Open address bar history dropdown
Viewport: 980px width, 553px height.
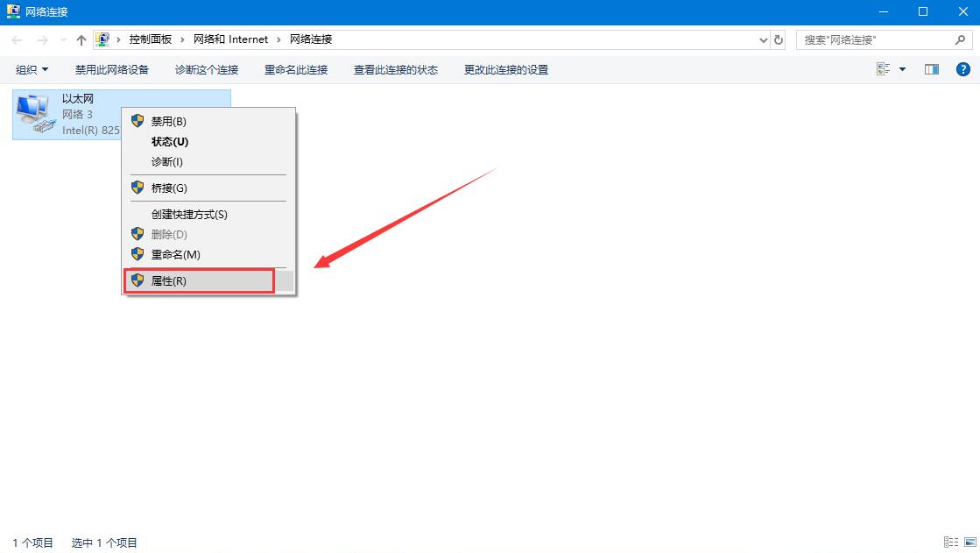[x=763, y=40]
